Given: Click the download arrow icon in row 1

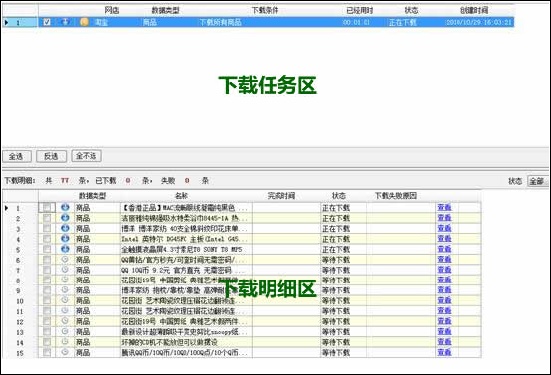Looking at the screenshot, I should pyautogui.click(x=65, y=207).
